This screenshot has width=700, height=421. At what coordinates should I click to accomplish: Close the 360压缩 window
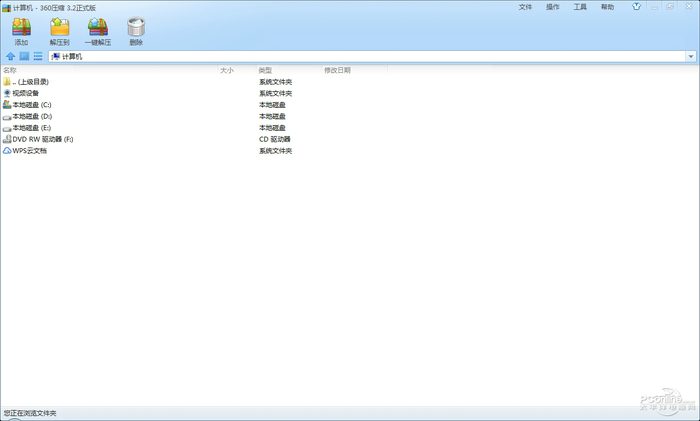pos(689,7)
